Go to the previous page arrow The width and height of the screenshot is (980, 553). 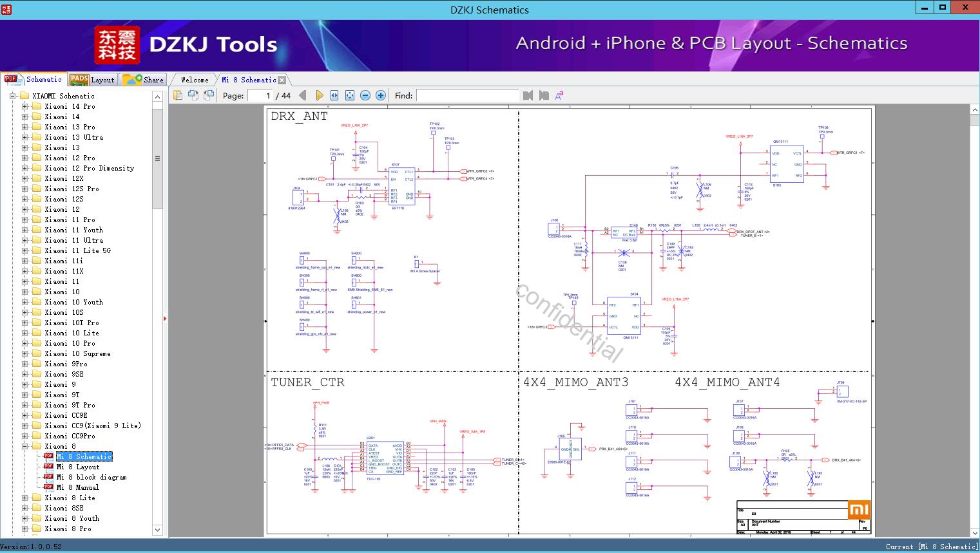coord(303,95)
